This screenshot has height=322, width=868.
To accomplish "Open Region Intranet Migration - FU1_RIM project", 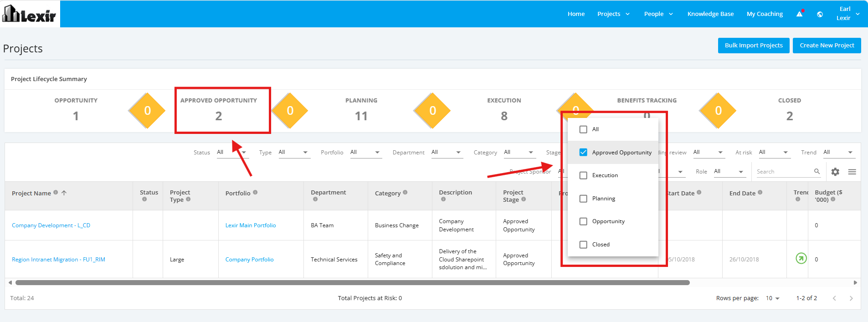I will click(58, 260).
